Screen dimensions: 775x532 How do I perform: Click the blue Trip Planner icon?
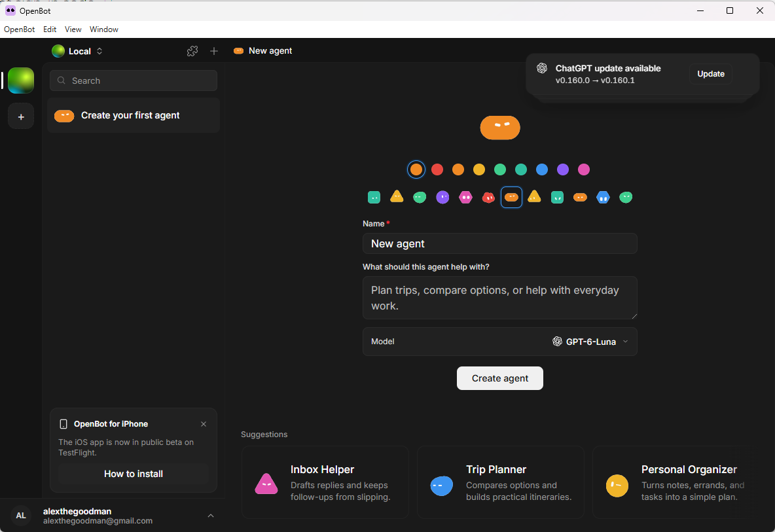coord(441,486)
